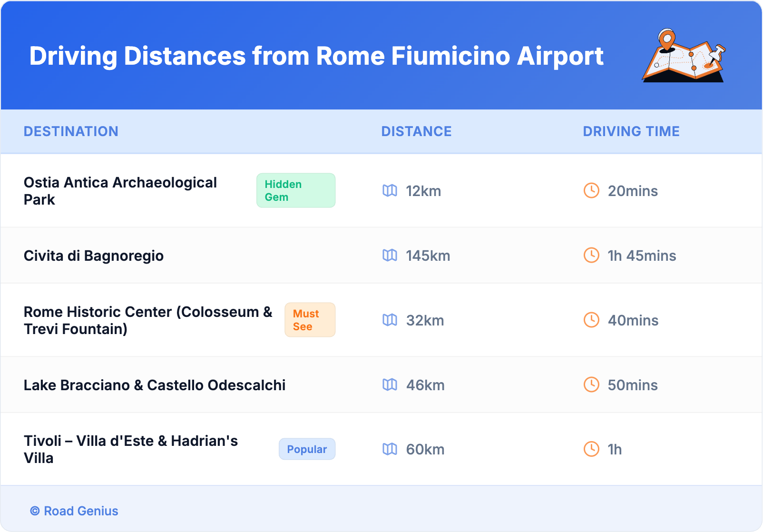
Task: Click the map icon next to 145km
Action: click(x=390, y=256)
